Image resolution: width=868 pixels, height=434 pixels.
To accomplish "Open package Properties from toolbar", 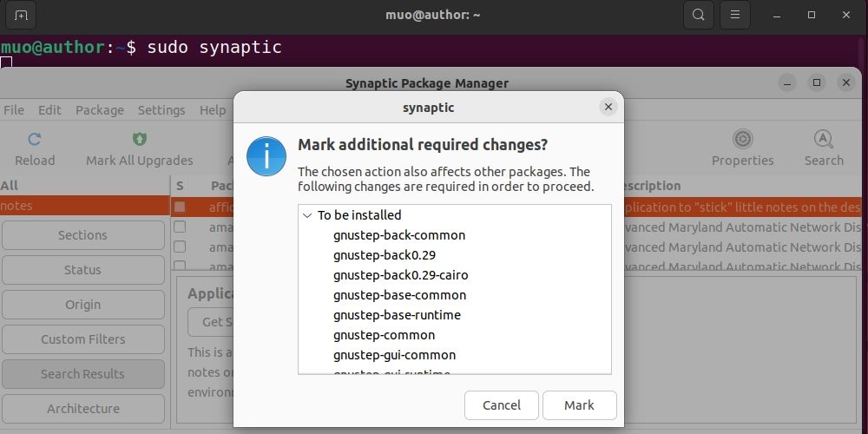I will tap(742, 139).
